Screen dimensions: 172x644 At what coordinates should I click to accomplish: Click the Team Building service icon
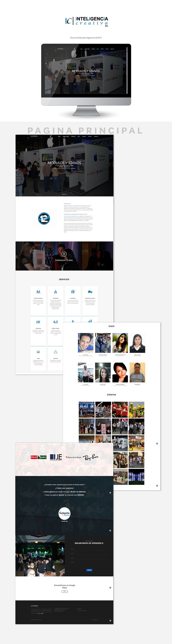pyautogui.click(x=55, y=292)
